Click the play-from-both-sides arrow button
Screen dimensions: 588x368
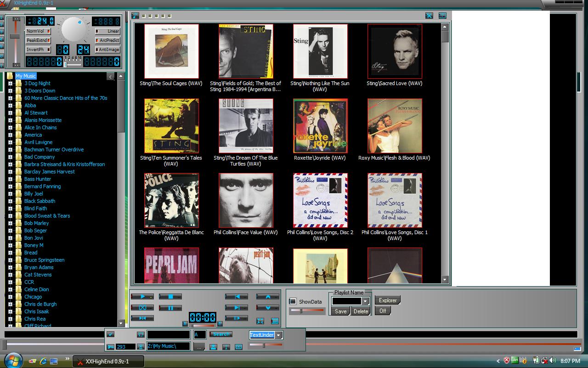142,318
